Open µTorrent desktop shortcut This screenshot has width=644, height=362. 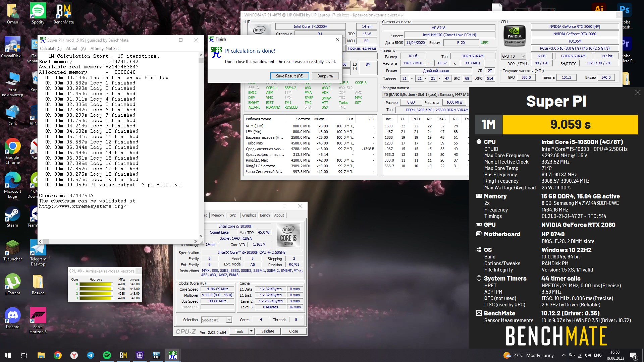click(x=13, y=285)
